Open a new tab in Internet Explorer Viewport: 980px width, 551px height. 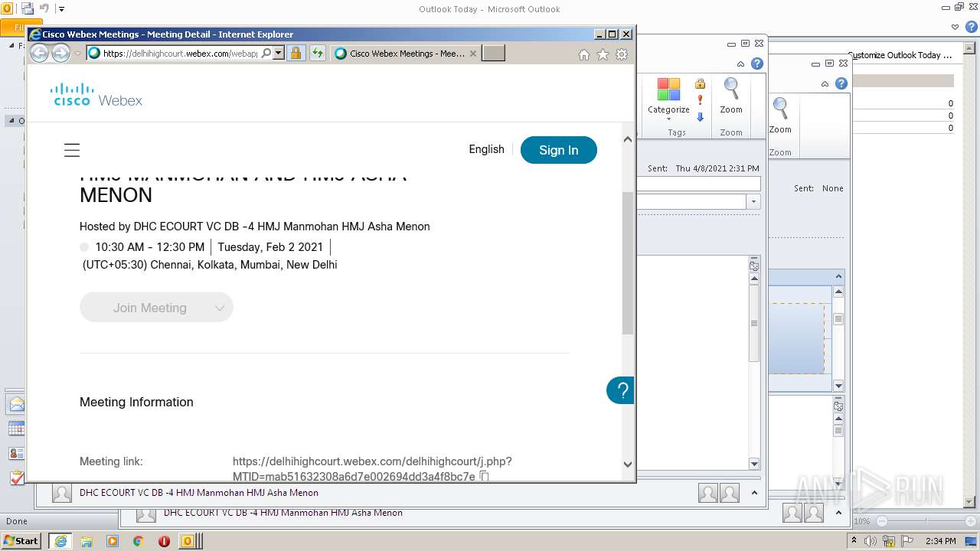493,53
